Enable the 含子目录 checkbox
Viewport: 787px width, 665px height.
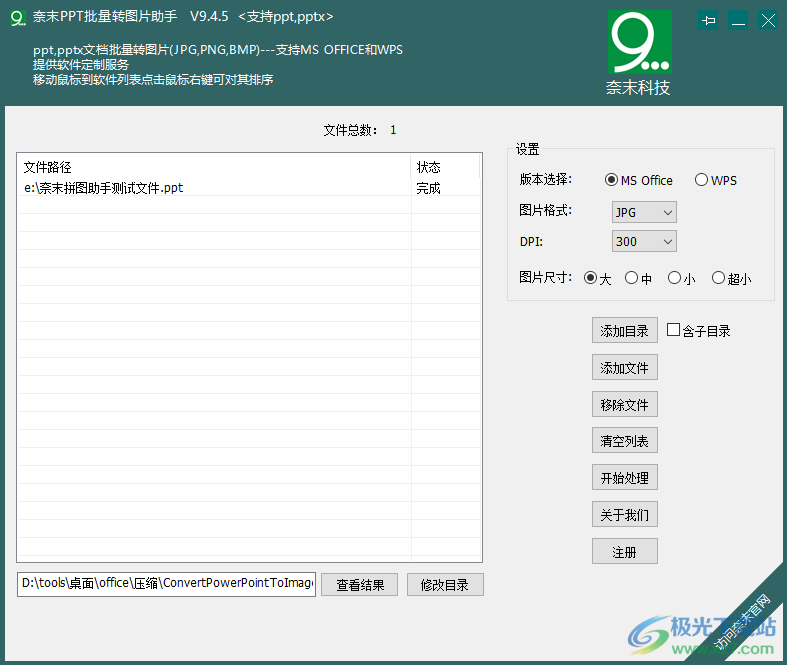674,330
